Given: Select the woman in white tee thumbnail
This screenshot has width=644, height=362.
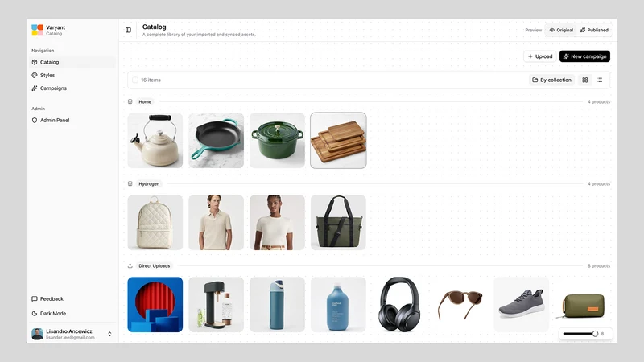Looking at the screenshot, I should click(277, 223).
